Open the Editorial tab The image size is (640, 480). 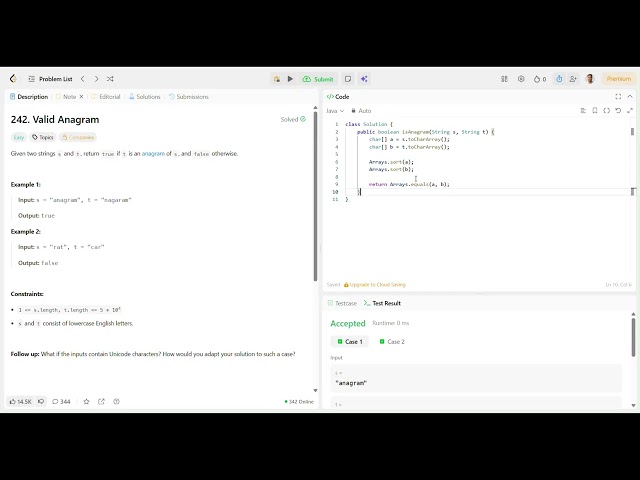(x=106, y=97)
